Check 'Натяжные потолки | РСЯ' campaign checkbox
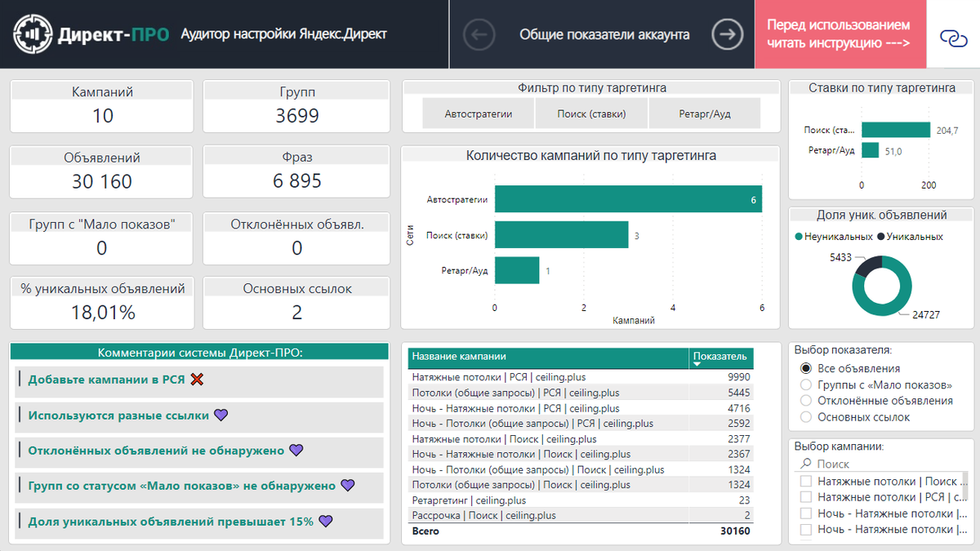980x551 pixels. [x=806, y=496]
